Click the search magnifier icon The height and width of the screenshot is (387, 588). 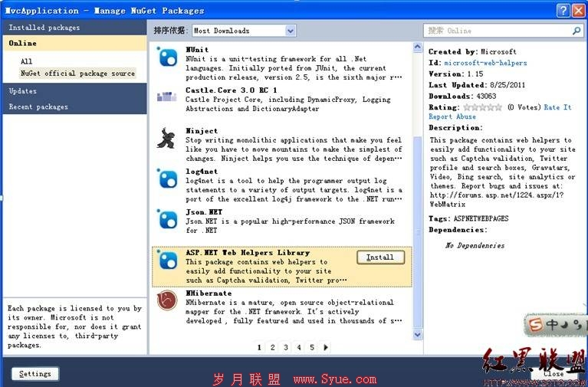(x=577, y=31)
